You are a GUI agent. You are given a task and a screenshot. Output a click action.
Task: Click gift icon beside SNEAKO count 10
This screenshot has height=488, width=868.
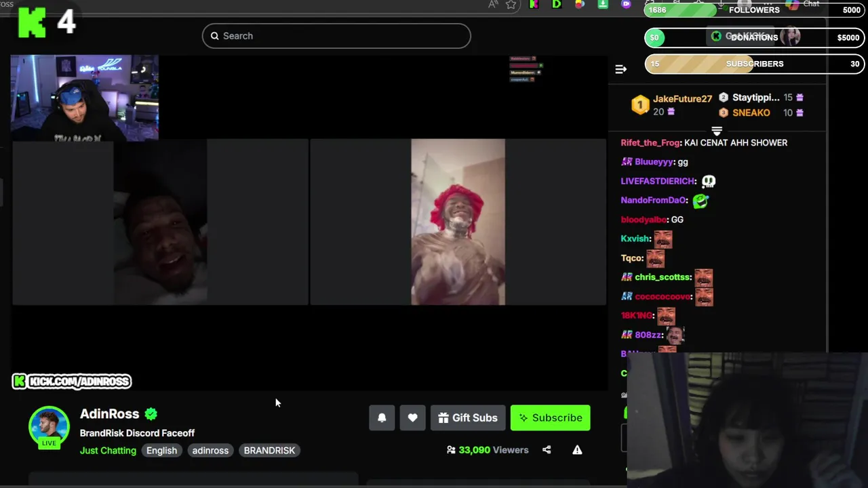click(800, 113)
